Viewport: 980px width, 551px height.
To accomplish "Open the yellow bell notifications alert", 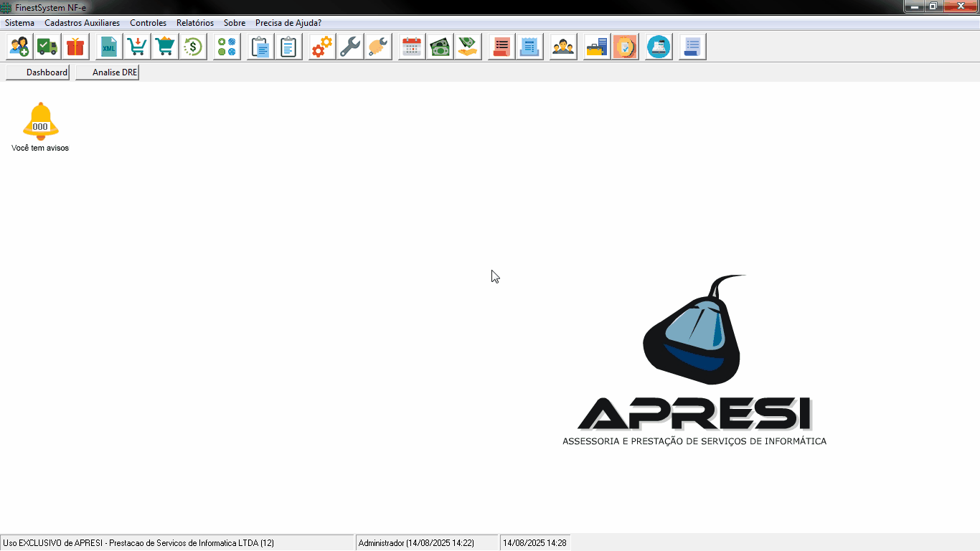I will pyautogui.click(x=40, y=121).
